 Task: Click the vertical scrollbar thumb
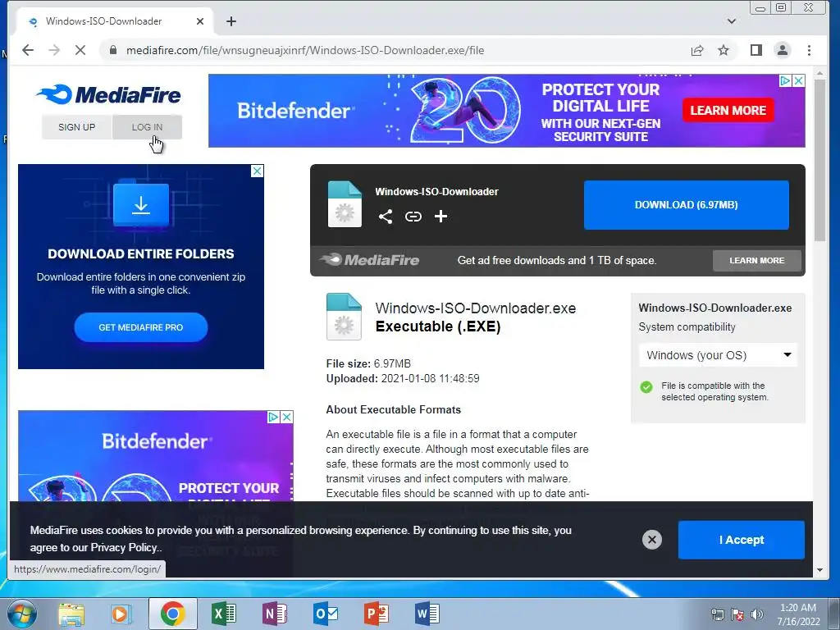coord(819,161)
